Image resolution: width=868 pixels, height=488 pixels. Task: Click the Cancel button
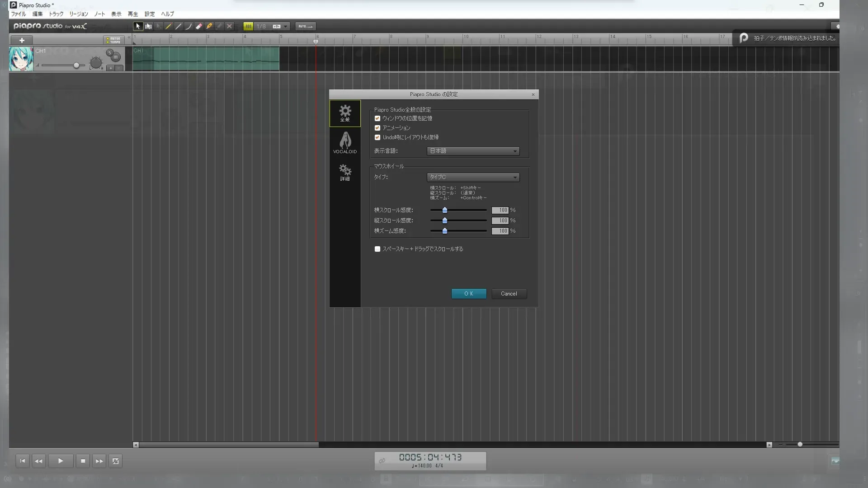(509, 294)
